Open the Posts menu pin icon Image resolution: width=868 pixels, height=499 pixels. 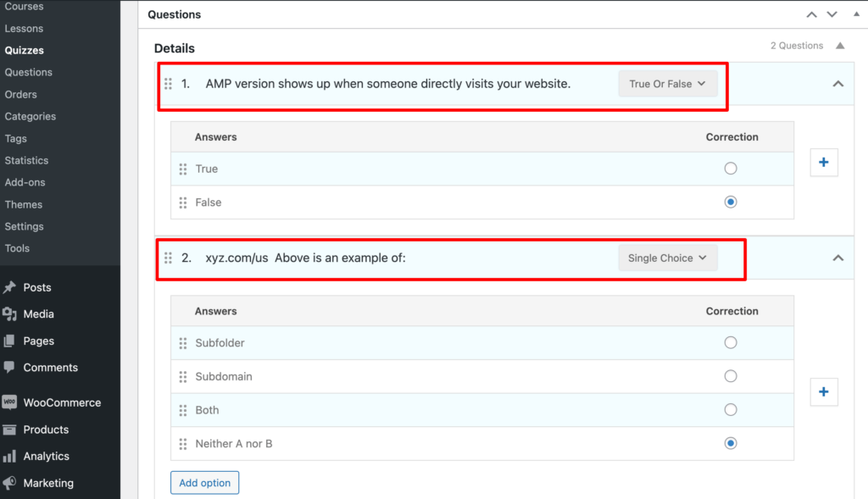click(9, 288)
